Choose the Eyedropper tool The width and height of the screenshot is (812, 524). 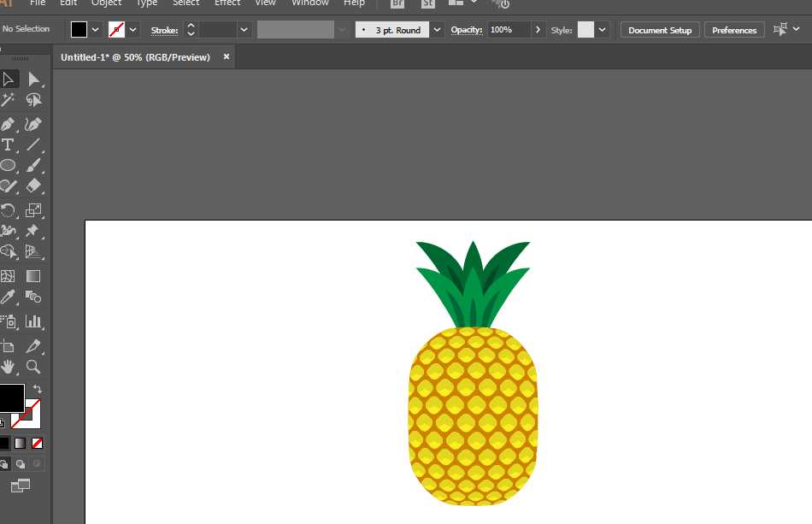7,297
